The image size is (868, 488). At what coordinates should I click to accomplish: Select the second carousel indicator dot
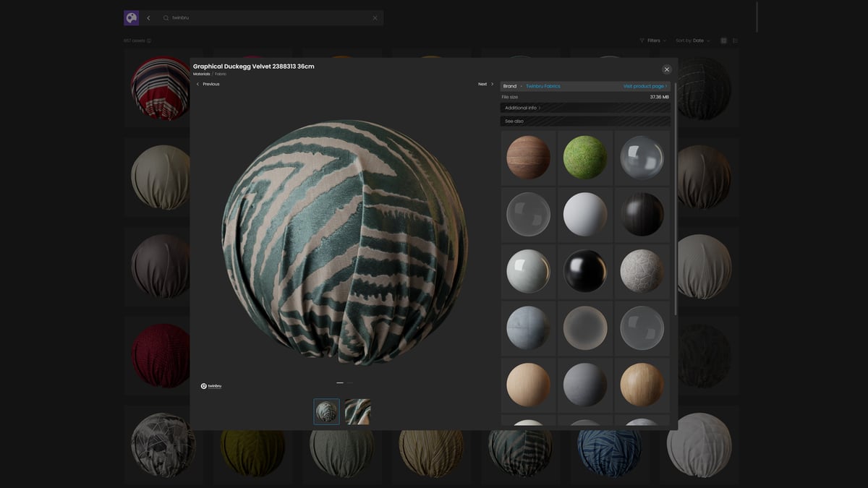(350, 383)
